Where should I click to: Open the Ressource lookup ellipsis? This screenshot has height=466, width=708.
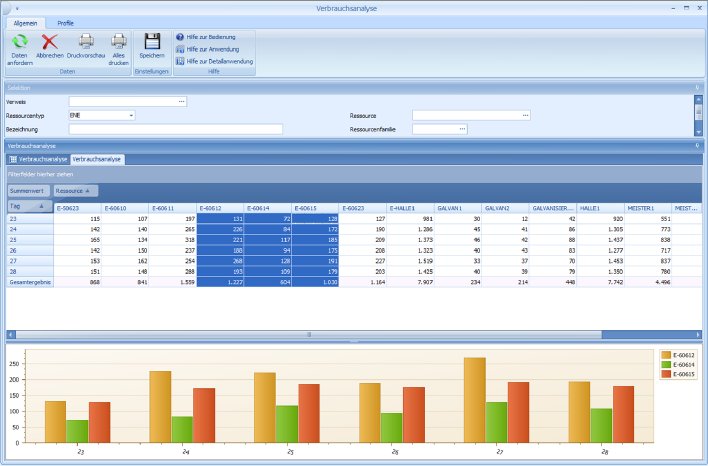tap(525, 116)
